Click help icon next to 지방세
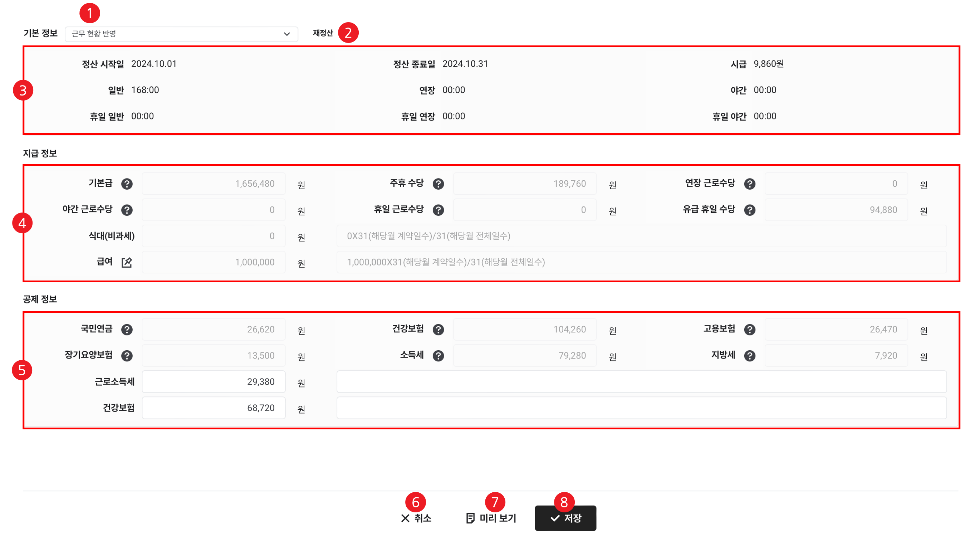Screen dimensions: 980x546 tap(749, 356)
